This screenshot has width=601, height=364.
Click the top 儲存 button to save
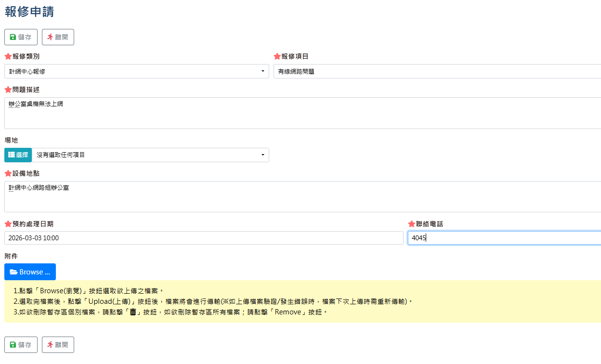21,37
